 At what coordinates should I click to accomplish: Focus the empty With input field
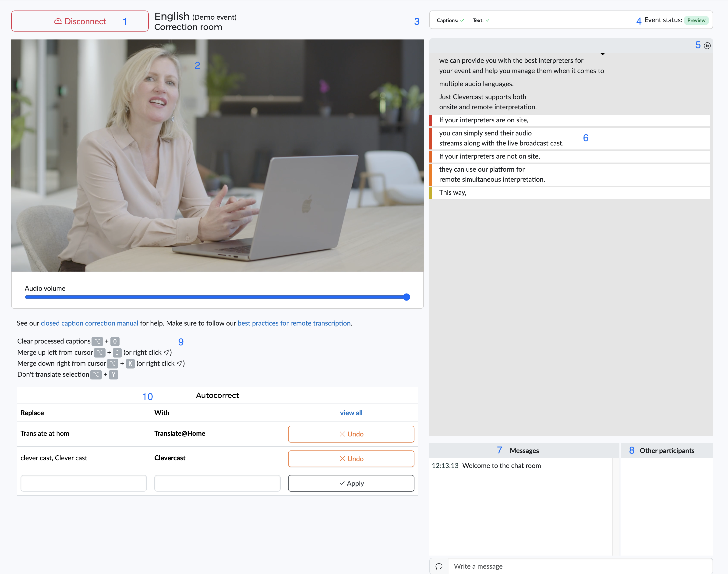pos(217,483)
